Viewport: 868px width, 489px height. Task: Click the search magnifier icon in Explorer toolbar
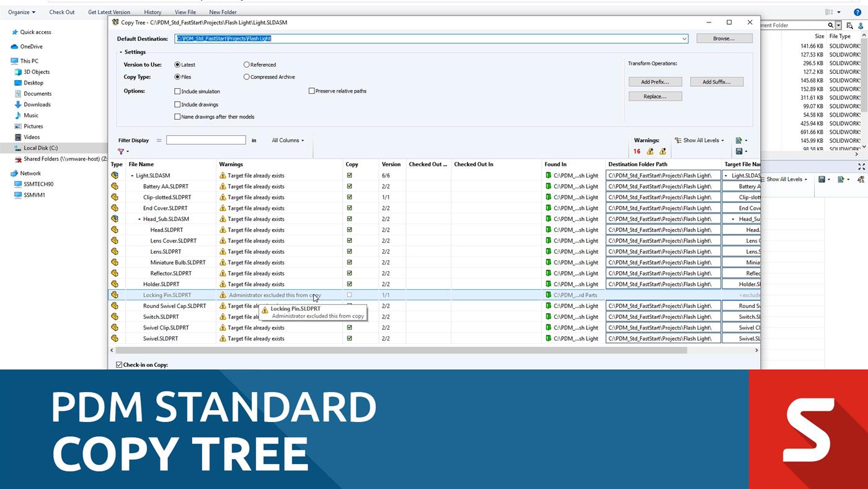[x=831, y=25]
